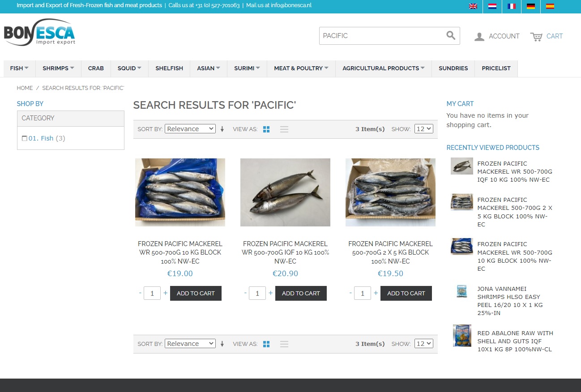
Task: Select grid view in bottom toolbar
Action: point(266,344)
